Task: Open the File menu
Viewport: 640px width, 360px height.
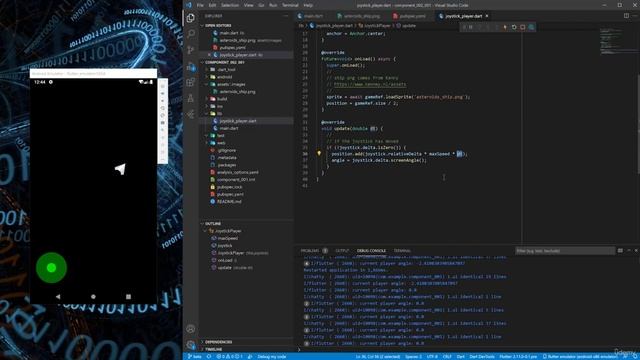Action: coord(200,5)
